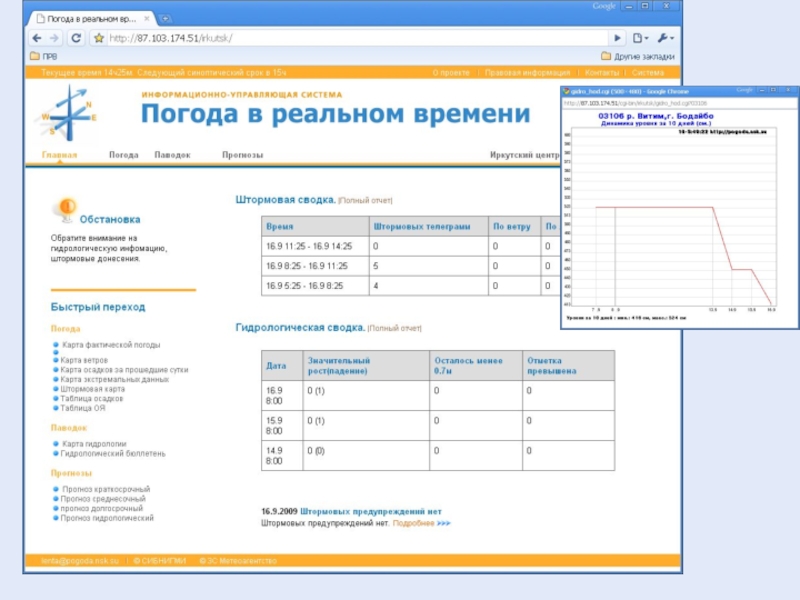The width and height of the screenshot is (800, 600).
Task: Open the Паводок navigation menu item
Action: [172, 155]
